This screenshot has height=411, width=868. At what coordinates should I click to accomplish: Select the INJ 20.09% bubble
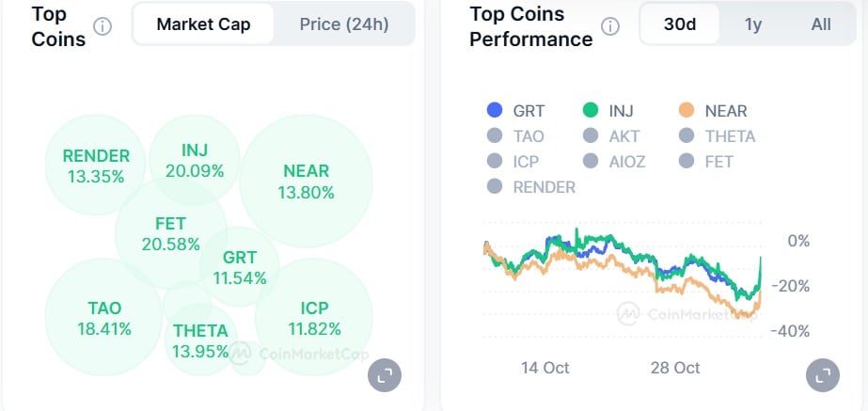[x=195, y=160]
